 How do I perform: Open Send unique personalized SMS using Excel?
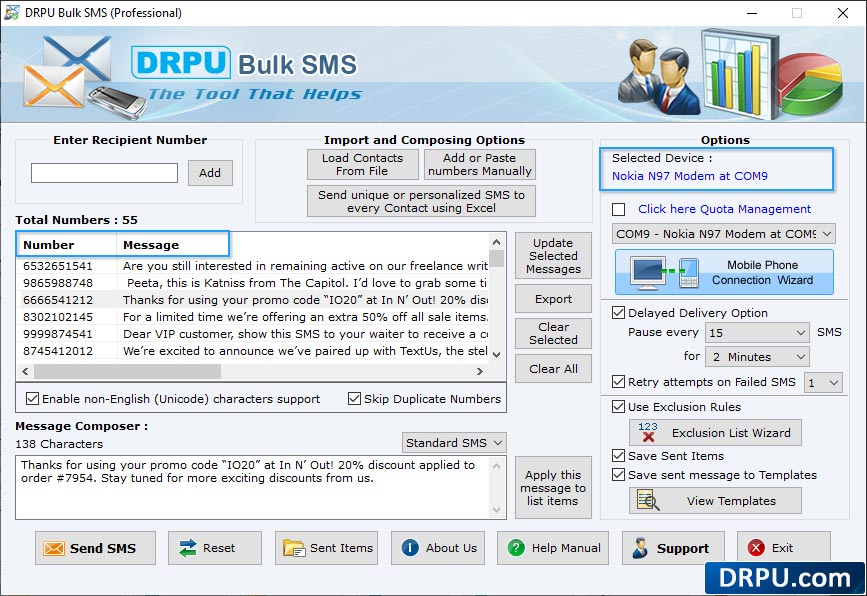(421, 201)
